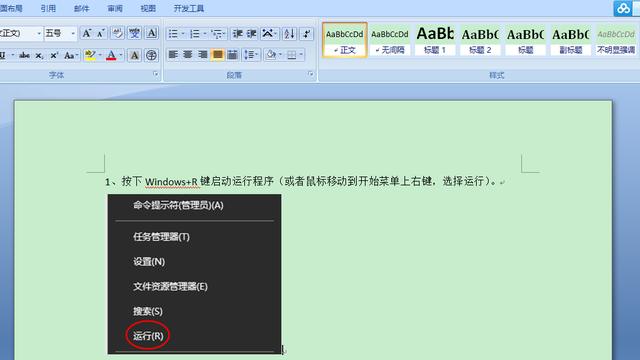The width and height of the screenshot is (640, 360).
Task: Expand the highlight color dropdown arrow
Action: coord(100,55)
